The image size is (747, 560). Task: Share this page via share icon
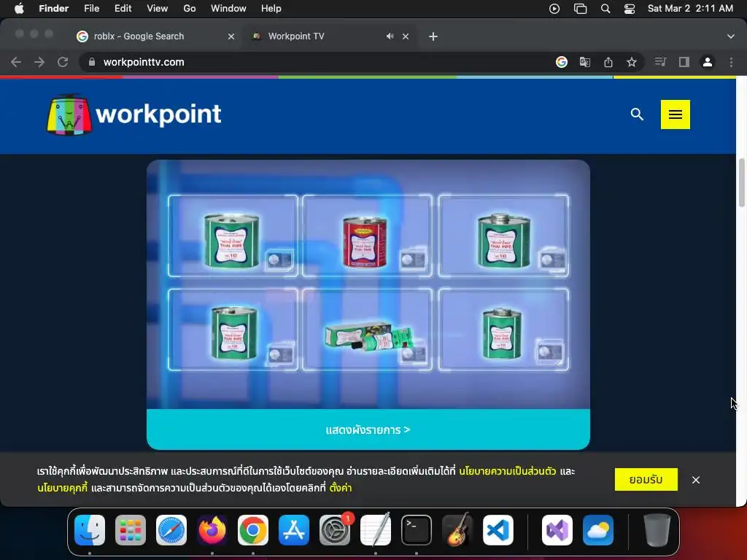[608, 62]
